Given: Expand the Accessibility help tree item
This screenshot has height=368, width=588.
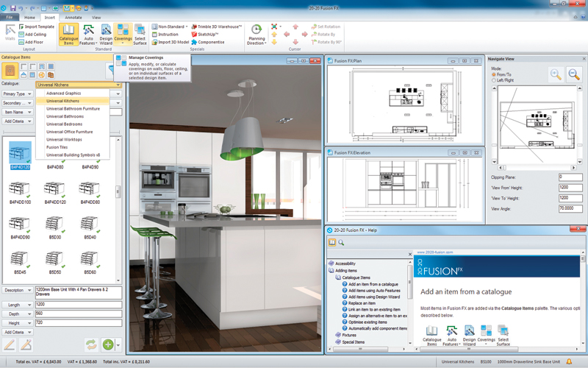Looking at the screenshot, I should pyautogui.click(x=345, y=263).
